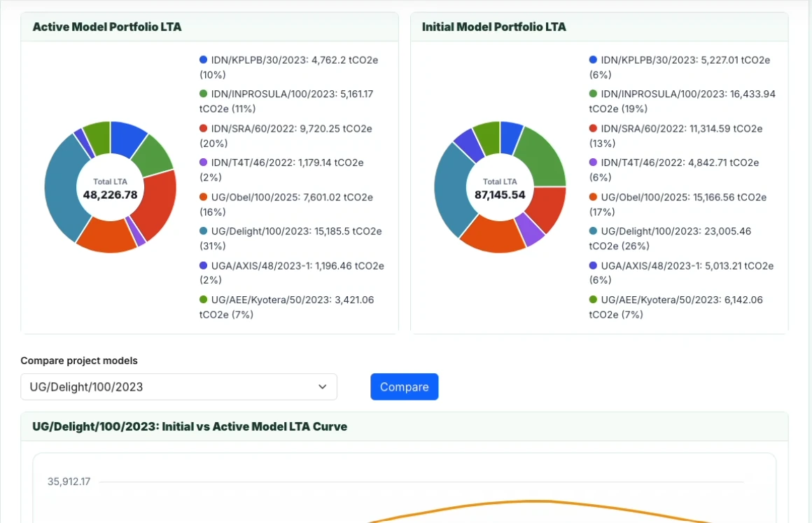Click the UG/AEE/Kyotera top slice of Initial donut
This screenshot has width=812, height=523.
click(487, 137)
